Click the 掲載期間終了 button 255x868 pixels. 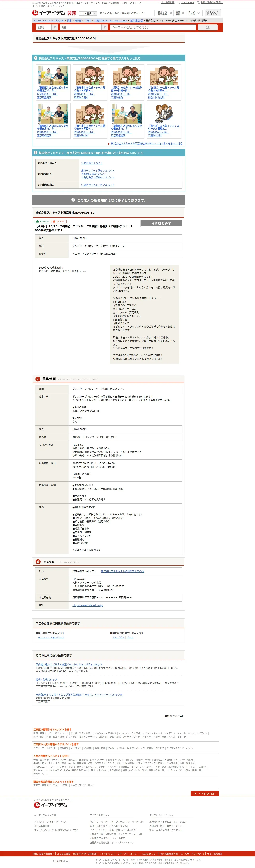(x=161, y=223)
